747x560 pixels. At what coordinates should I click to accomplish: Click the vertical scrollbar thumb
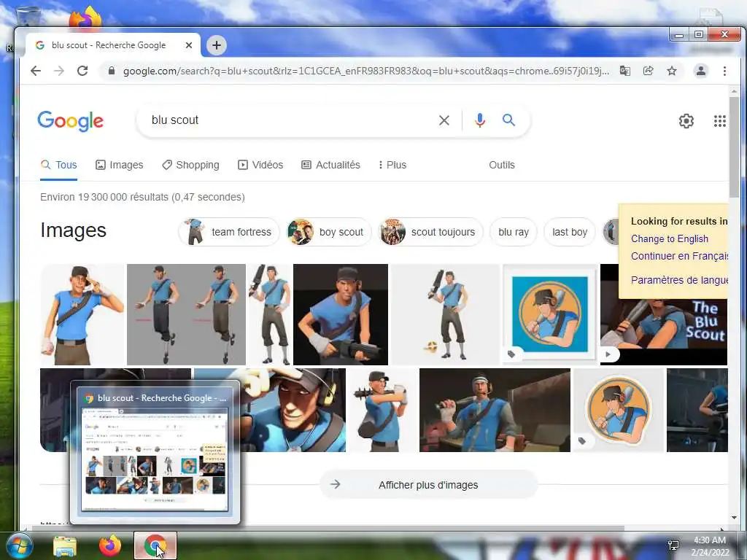point(734,147)
